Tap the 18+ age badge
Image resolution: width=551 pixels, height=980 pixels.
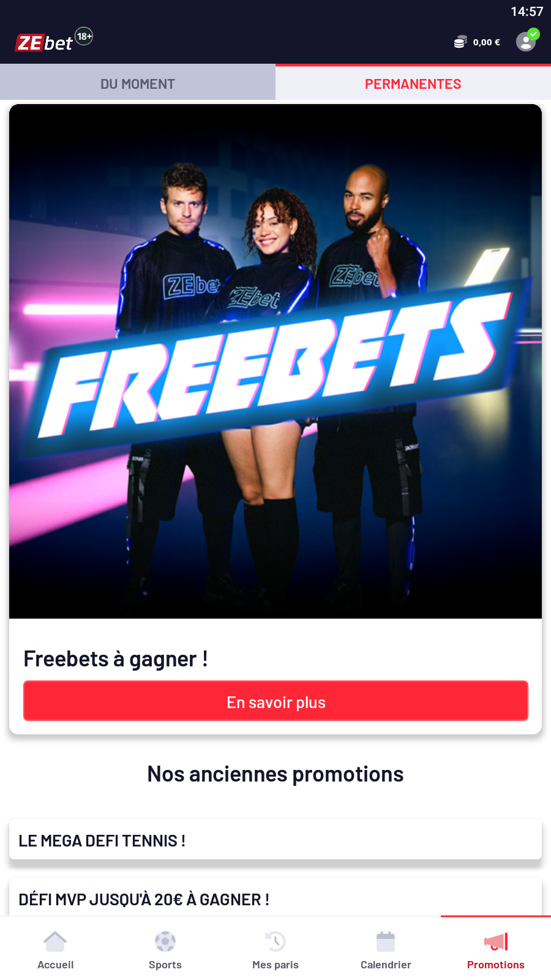(84, 36)
